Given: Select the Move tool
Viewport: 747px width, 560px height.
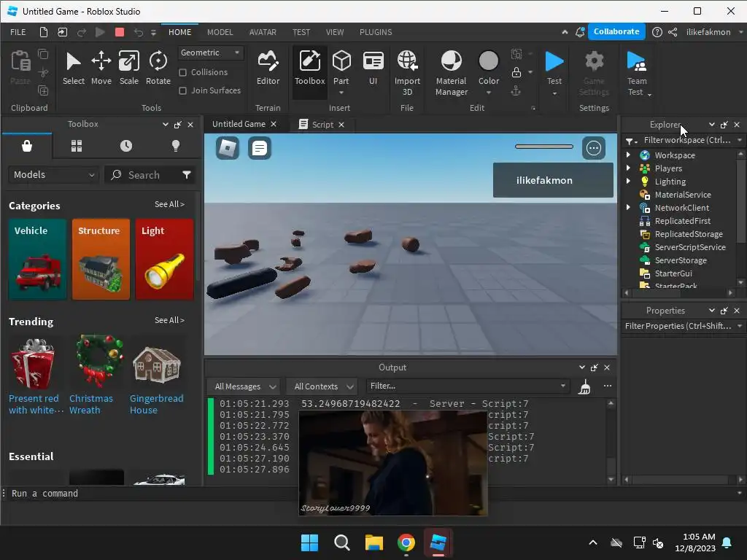Looking at the screenshot, I should (101, 68).
